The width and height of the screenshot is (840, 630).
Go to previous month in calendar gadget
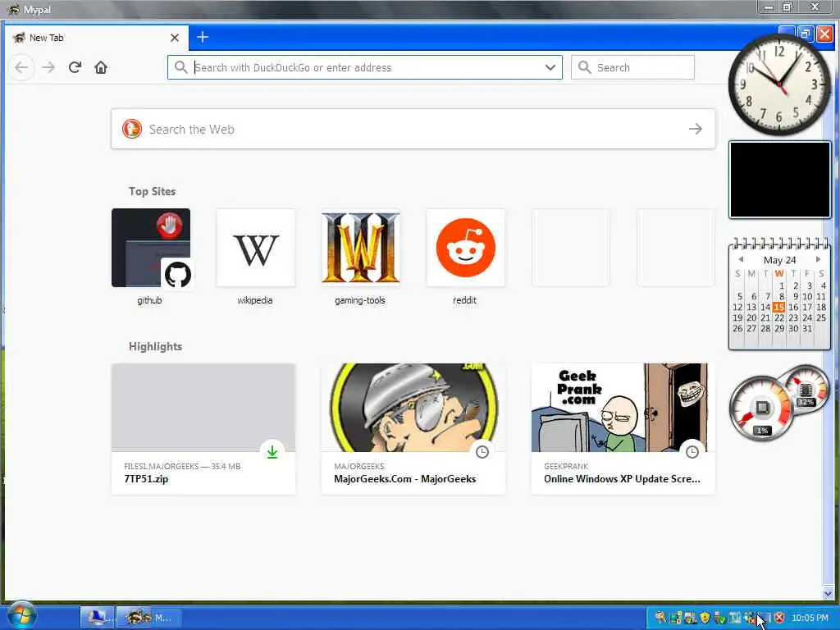point(741,259)
